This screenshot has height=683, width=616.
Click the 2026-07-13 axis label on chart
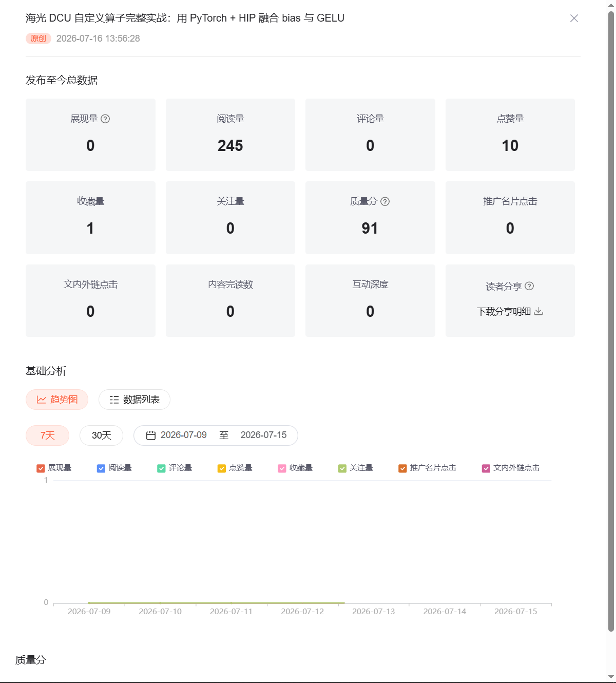point(374,612)
